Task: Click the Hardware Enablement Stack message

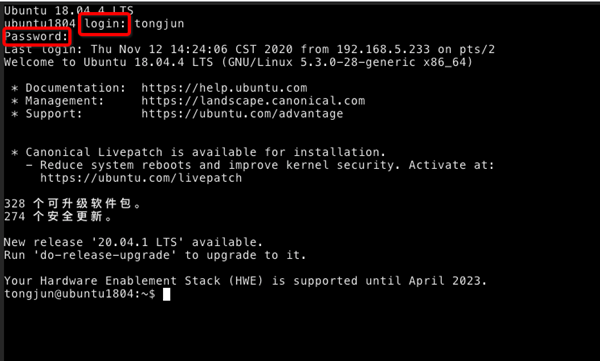Action: point(245,281)
